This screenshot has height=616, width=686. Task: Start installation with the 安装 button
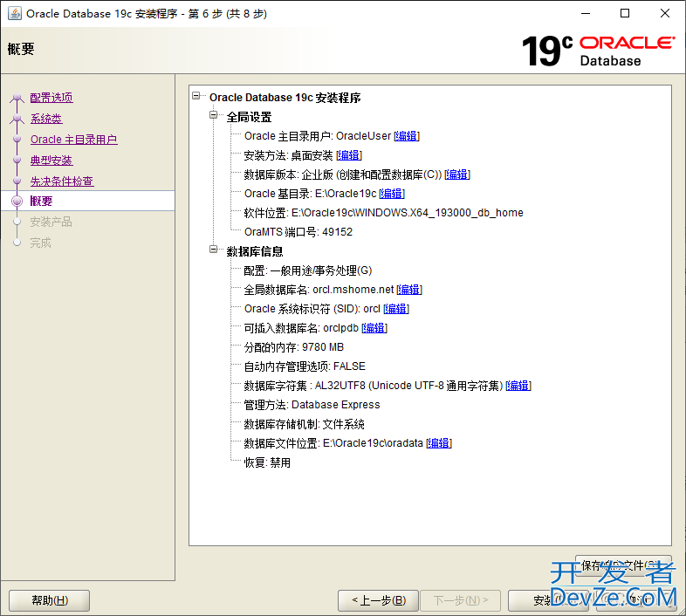548,600
